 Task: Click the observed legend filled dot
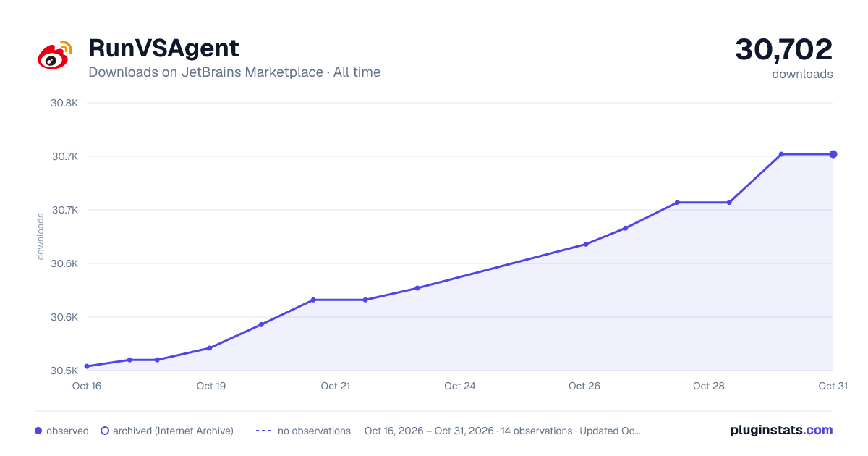coord(38,431)
